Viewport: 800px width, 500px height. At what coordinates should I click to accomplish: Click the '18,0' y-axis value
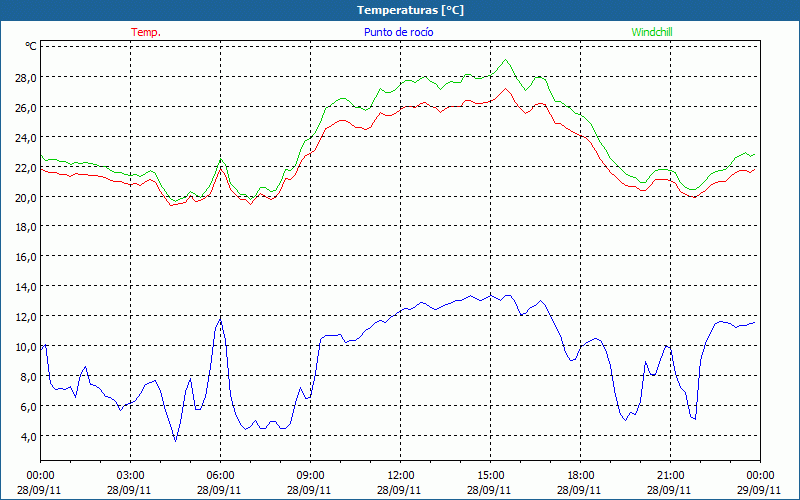pyautogui.click(x=26, y=227)
